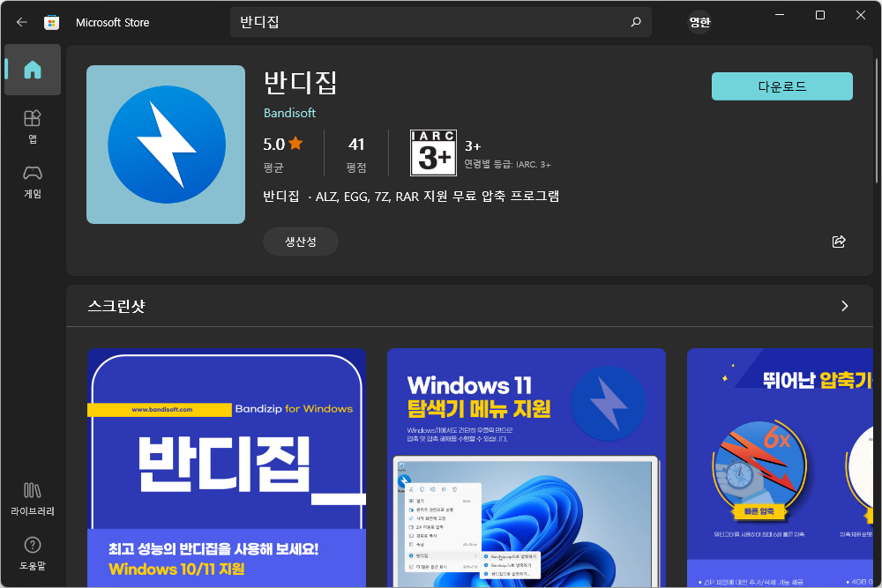
Task: Click the 반디집 app title
Action: click(301, 83)
